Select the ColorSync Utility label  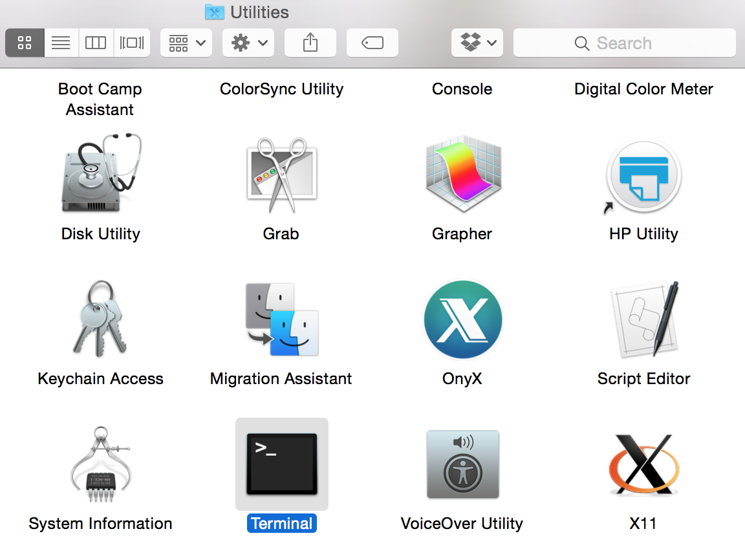click(282, 89)
